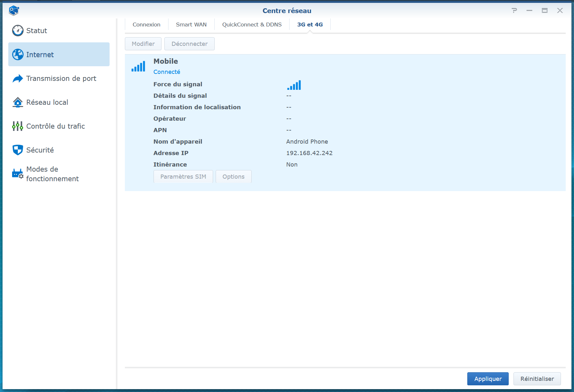Open Paramètres SIM settings
Viewport: 574px width, 392px height.
pos(183,177)
